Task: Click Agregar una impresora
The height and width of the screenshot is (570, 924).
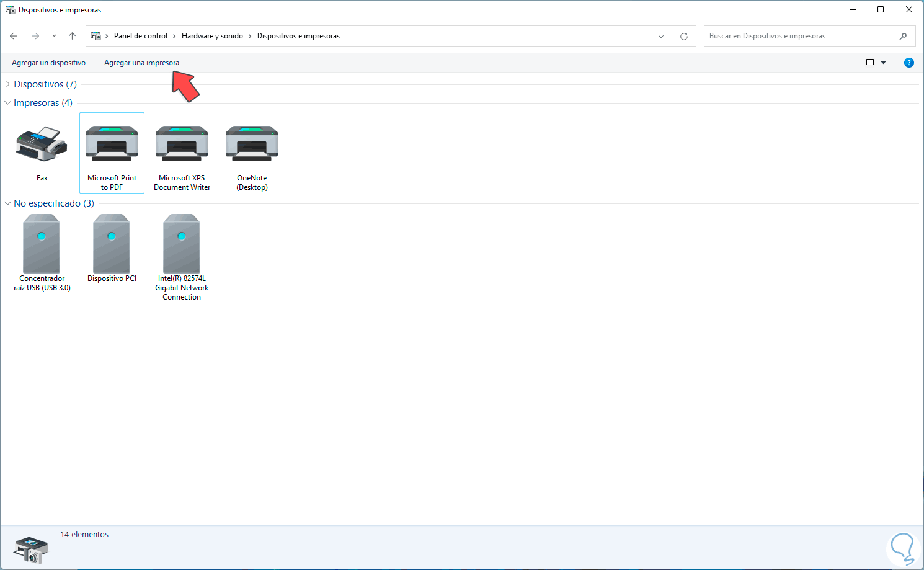Action: [x=141, y=63]
